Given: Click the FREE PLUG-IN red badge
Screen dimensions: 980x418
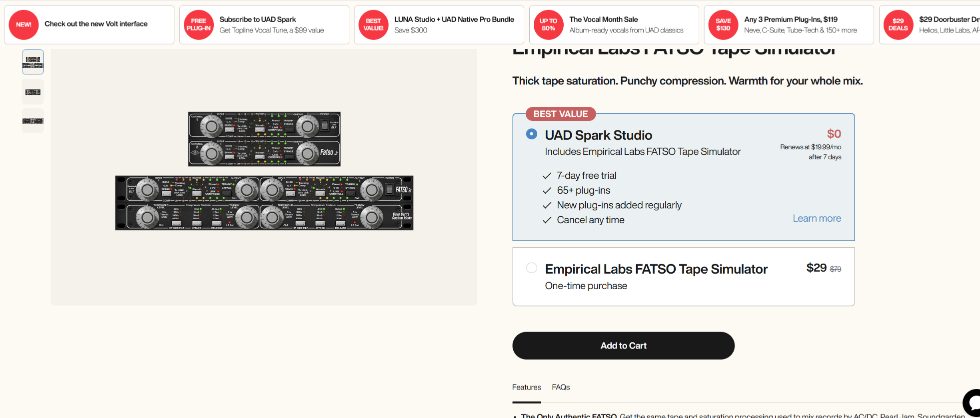Looking at the screenshot, I should pyautogui.click(x=198, y=24).
